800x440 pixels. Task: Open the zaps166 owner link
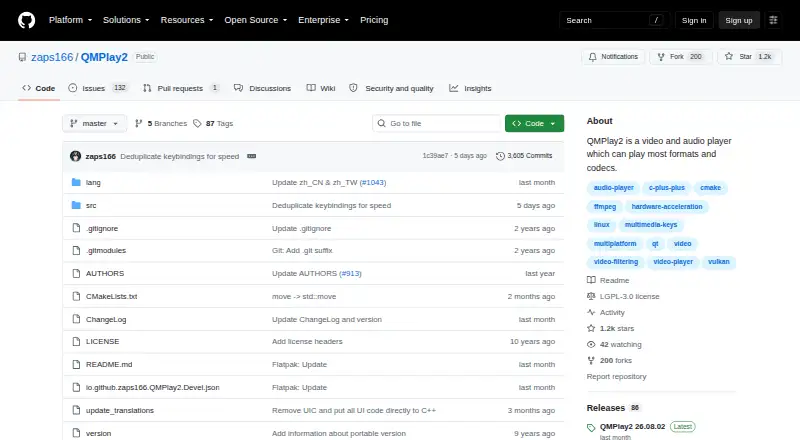52,57
